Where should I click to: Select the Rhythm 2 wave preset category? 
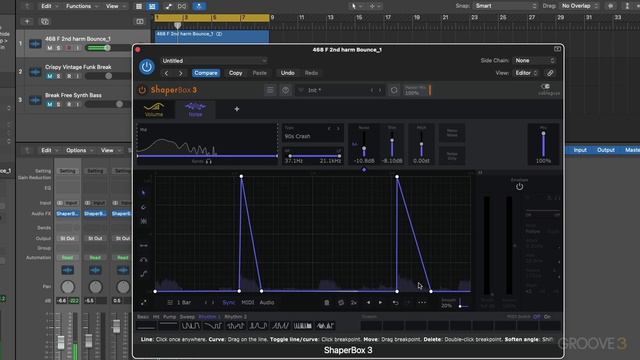pos(236,317)
